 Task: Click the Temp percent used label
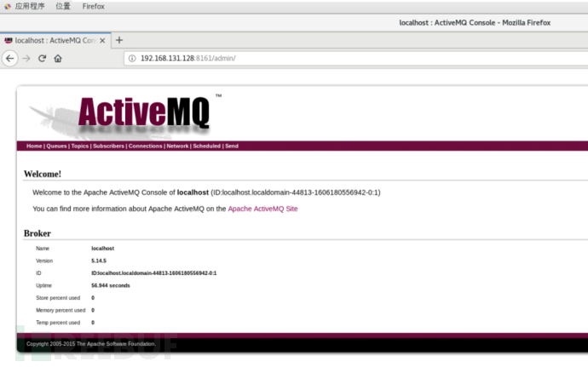point(58,323)
